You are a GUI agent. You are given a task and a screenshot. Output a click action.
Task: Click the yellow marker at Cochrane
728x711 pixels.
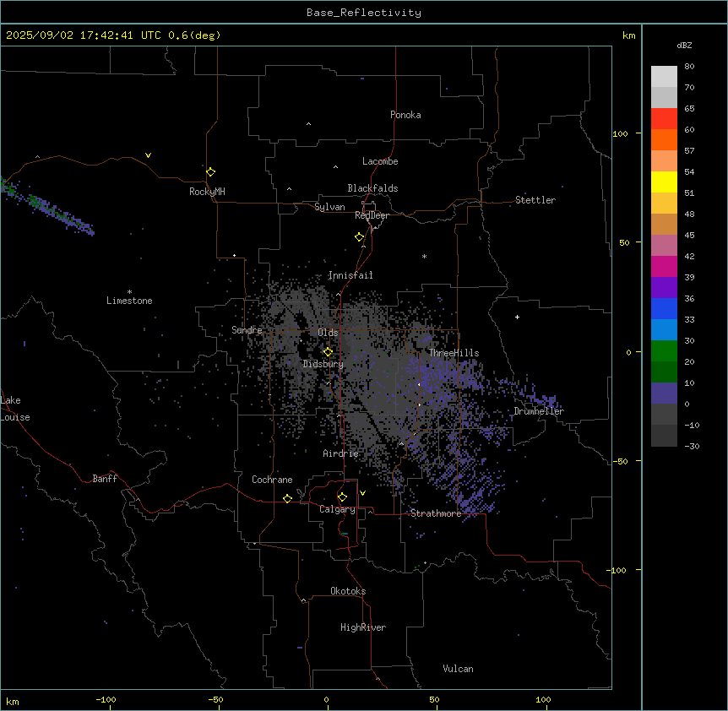tap(287, 498)
